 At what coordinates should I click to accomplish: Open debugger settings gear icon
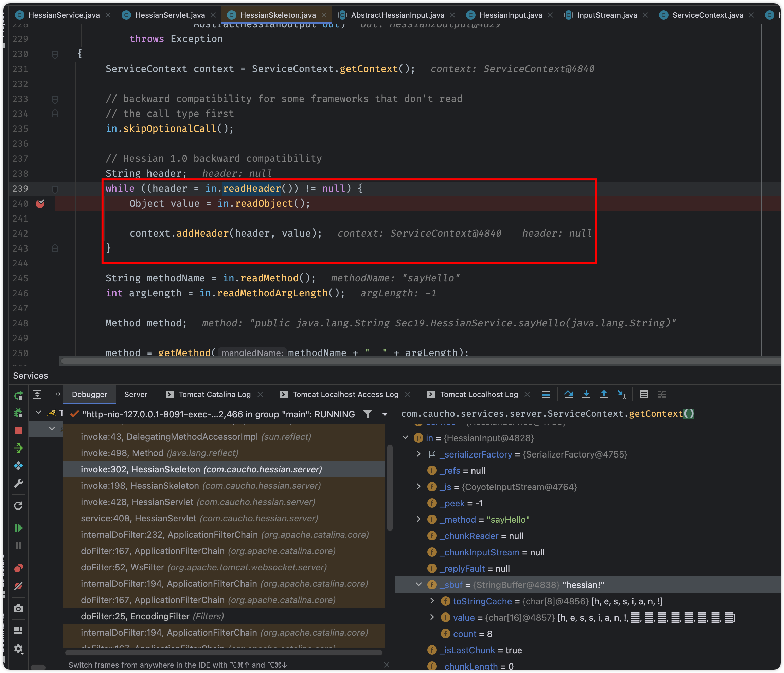18,649
